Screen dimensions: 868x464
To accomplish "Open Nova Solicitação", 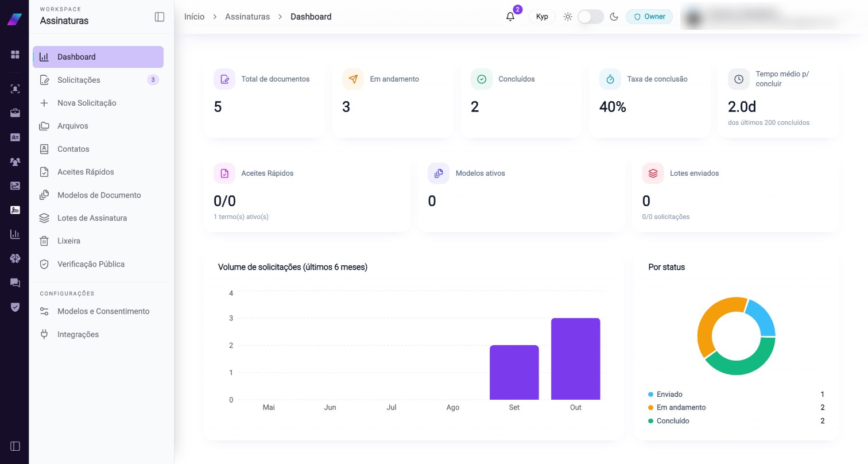I will [x=98, y=103].
